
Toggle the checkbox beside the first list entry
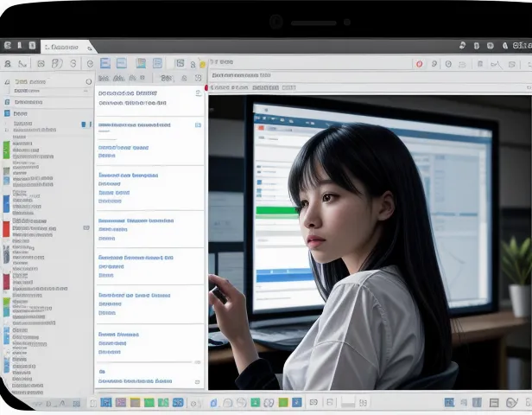pos(198,93)
